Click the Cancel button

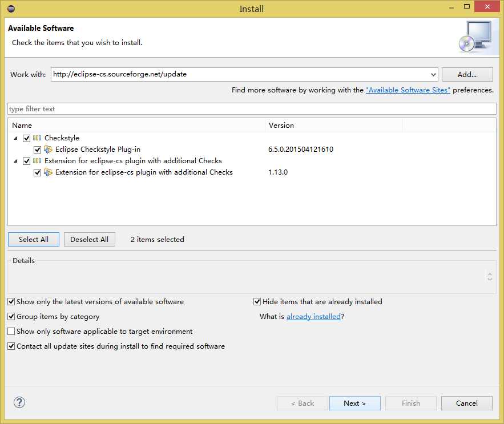(467, 403)
